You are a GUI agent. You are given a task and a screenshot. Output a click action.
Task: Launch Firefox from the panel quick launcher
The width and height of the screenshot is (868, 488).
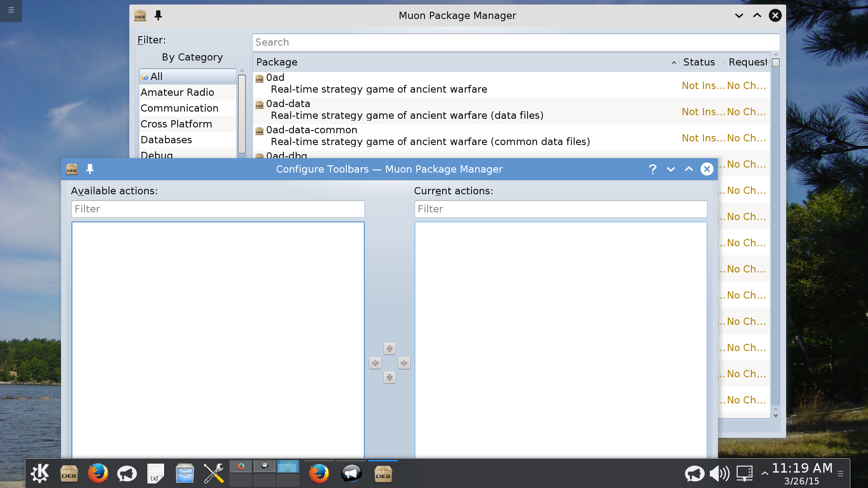[x=98, y=474]
